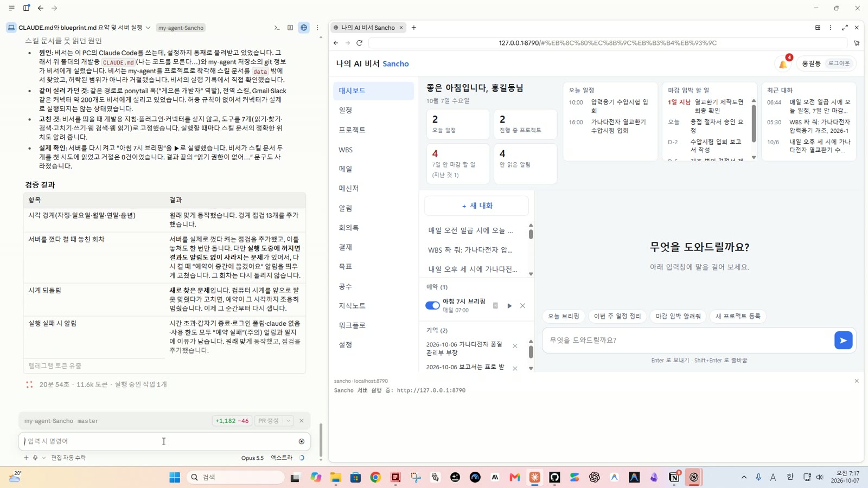The width and height of the screenshot is (868, 488).
Task: Toggle the sidebar hamburger icon at top-left
Action: coord(12,8)
